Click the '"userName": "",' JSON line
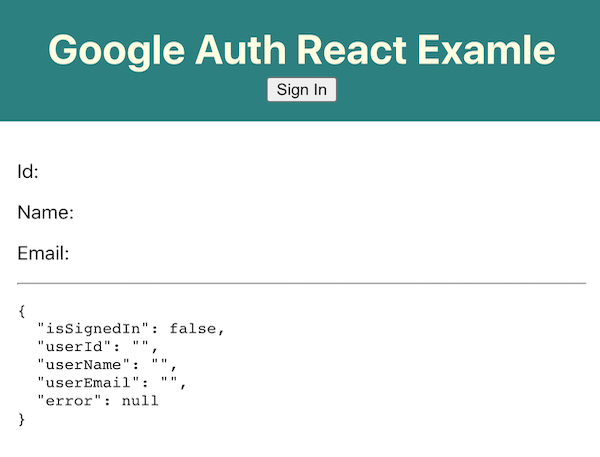This screenshot has height=457, width=600. [x=107, y=365]
